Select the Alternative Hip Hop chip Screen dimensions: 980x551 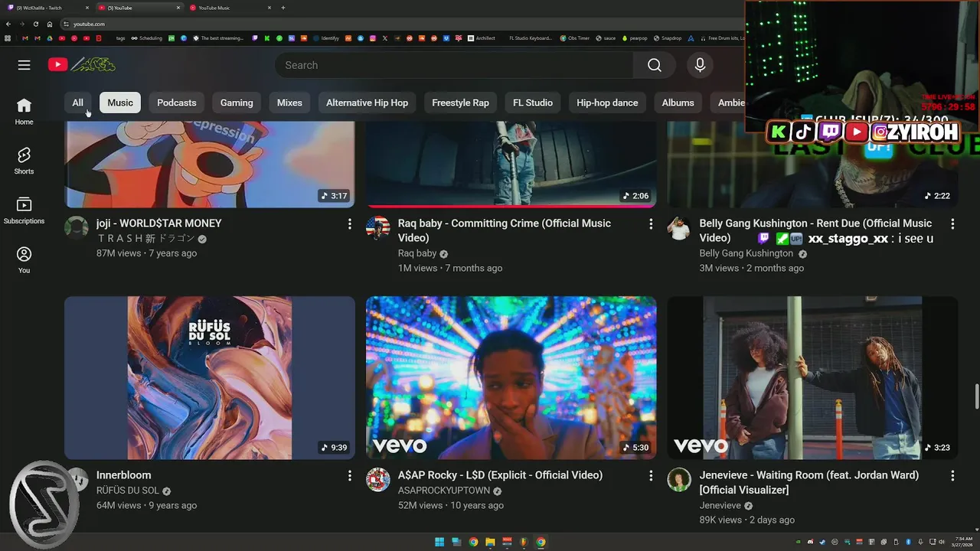pyautogui.click(x=367, y=103)
